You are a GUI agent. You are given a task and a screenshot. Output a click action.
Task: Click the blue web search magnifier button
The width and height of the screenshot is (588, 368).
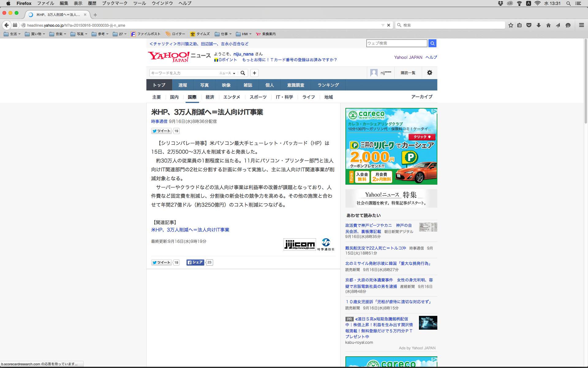pyautogui.click(x=432, y=43)
